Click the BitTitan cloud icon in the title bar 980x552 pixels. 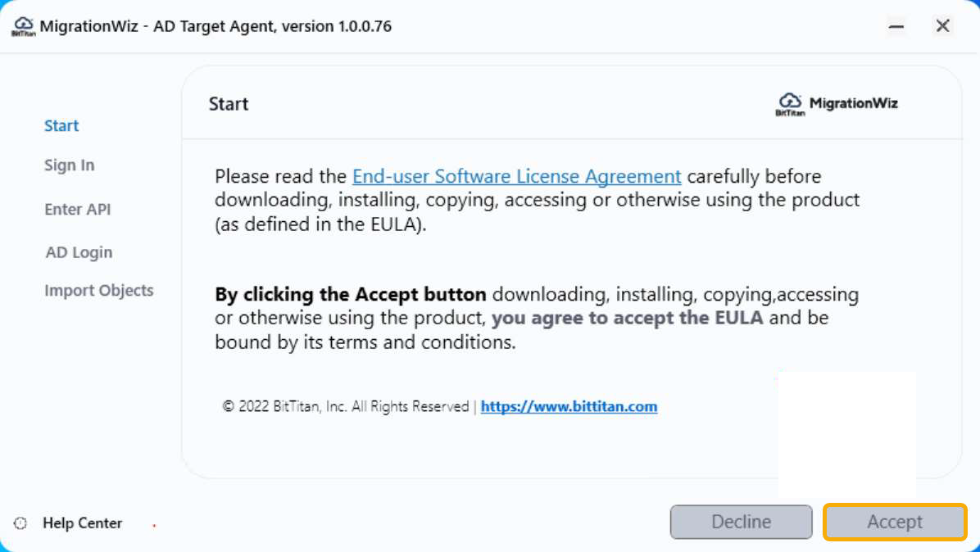coord(24,25)
